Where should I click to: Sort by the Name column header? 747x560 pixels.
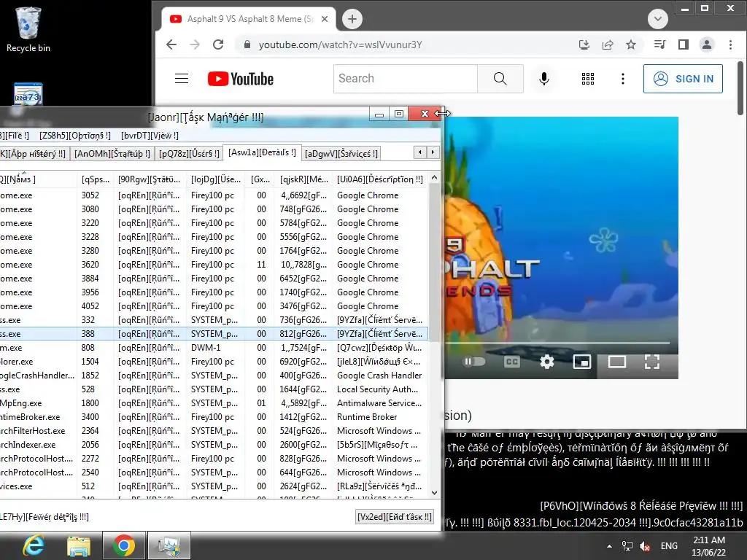click(38, 179)
